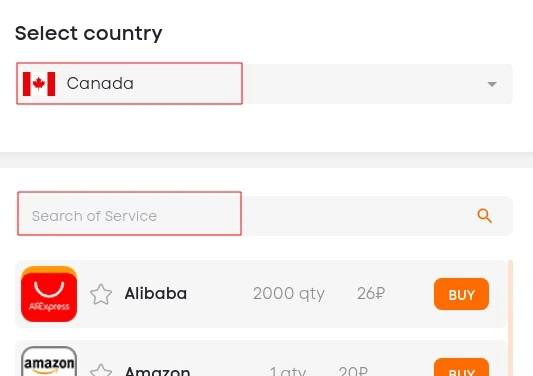Click the orange magnifier search icon
Viewport: 533px width, 376px height.
tap(484, 216)
